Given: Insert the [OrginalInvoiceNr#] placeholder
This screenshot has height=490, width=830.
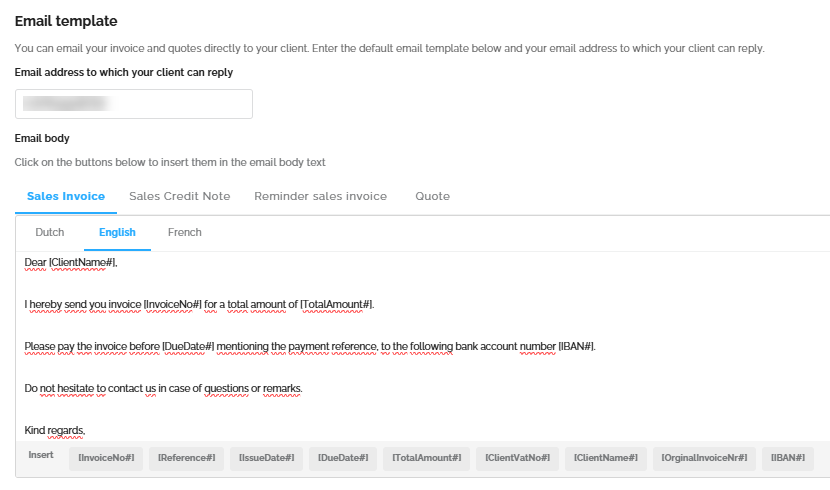Looking at the screenshot, I should 705,458.
